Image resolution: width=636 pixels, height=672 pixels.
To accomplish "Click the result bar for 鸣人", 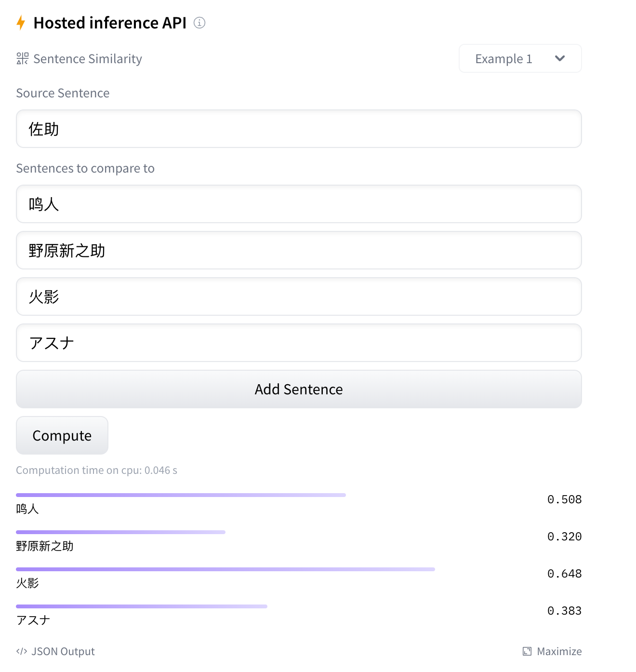I will pyautogui.click(x=181, y=495).
